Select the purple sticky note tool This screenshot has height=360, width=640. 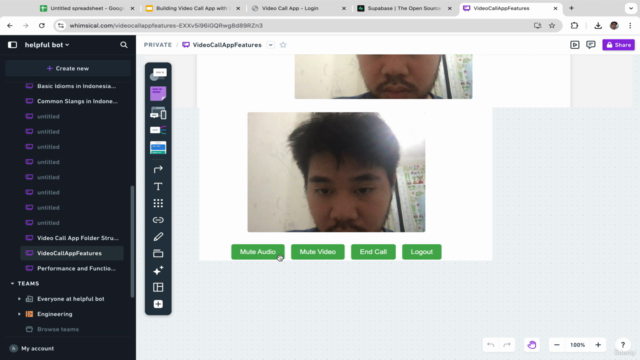pyautogui.click(x=158, y=93)
